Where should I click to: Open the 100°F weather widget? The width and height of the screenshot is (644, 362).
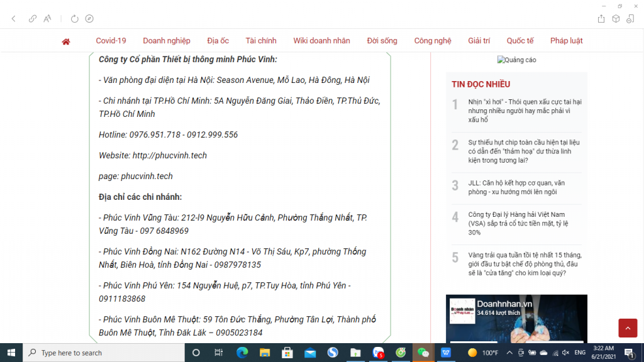[483, 353]
